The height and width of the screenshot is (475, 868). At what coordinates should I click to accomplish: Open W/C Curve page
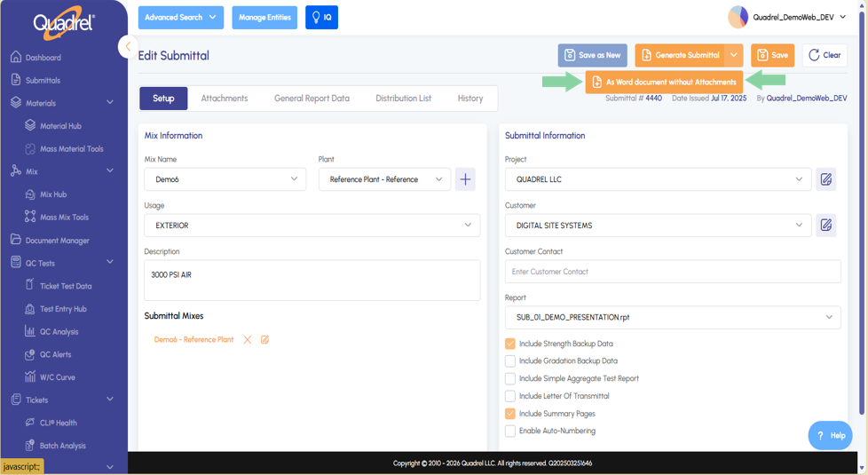[50, 377]
